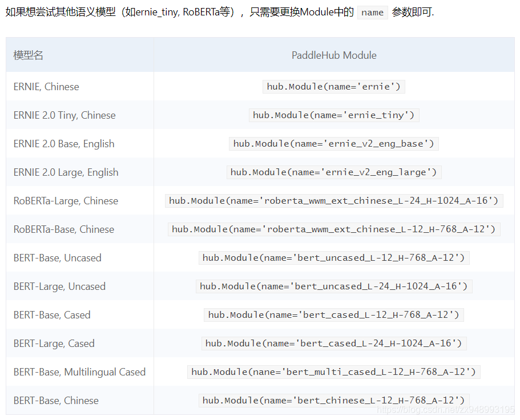The width and height of the screenshot is (520, 420).
Task: Click code hub.Module(name='ernie_v2_eng_base')
Action: [x=333, y=144]
